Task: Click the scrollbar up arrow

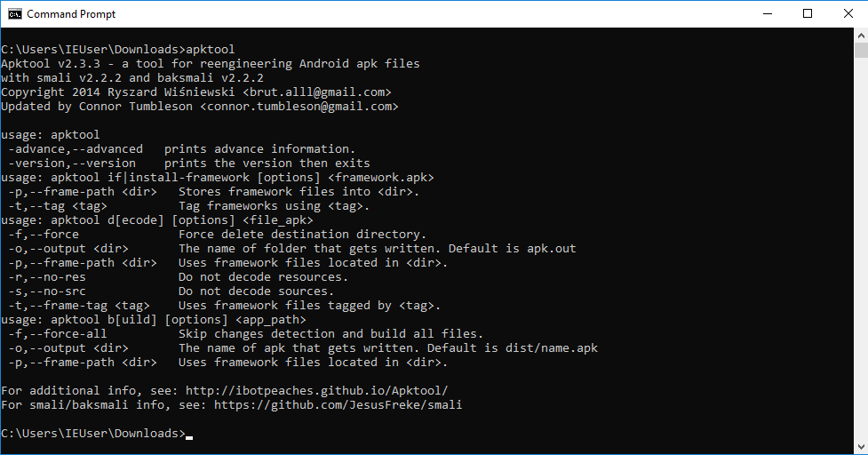Action: pos(860,36)
